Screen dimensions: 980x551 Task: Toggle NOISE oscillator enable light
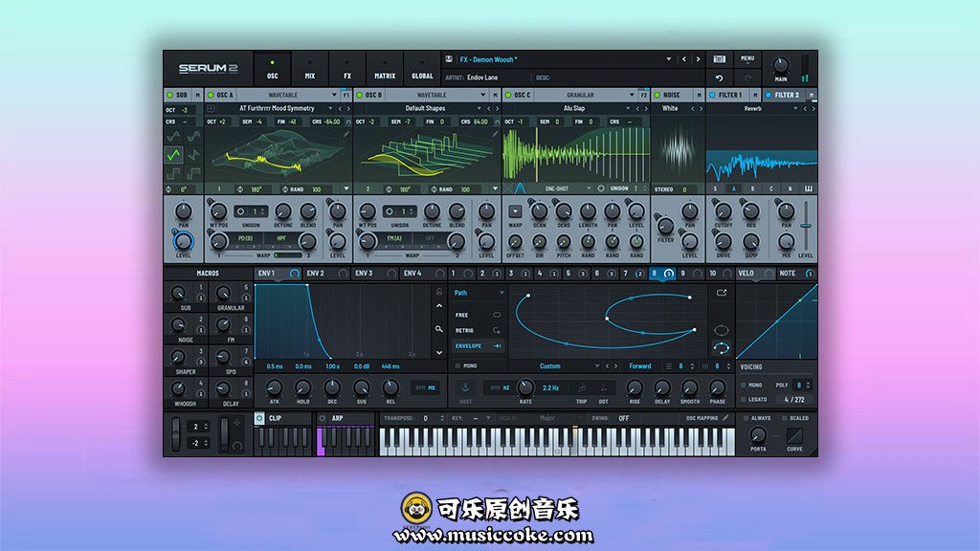coord(657,95)
